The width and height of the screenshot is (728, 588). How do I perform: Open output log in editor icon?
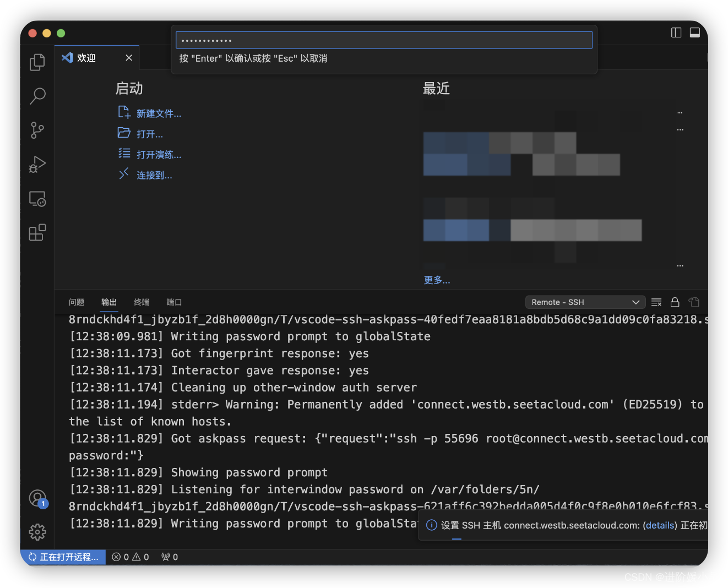coord(694,302)
